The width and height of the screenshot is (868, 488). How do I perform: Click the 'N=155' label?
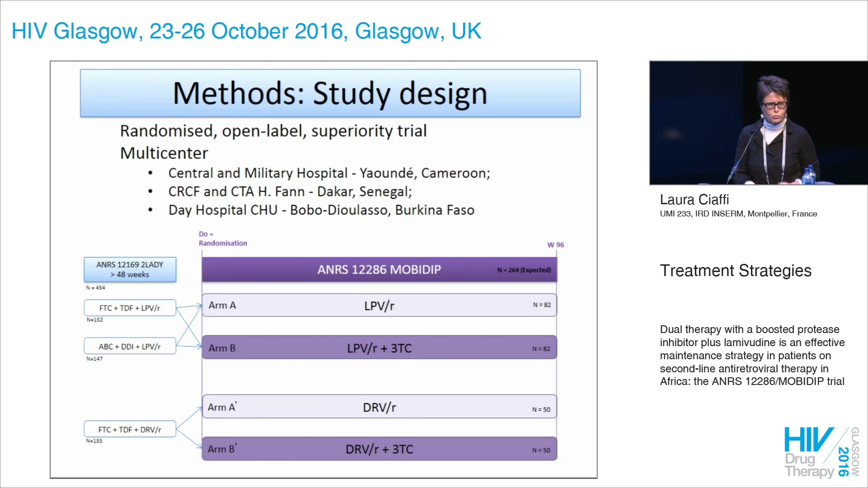pyautogui.click(x=94, y=441)
